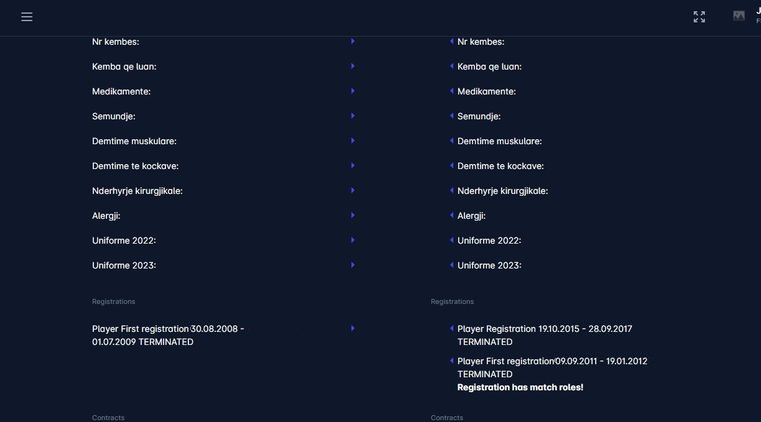The image size is (761, 422).
Task: Move left Alergji value right
Action: (x=353, y=215)
